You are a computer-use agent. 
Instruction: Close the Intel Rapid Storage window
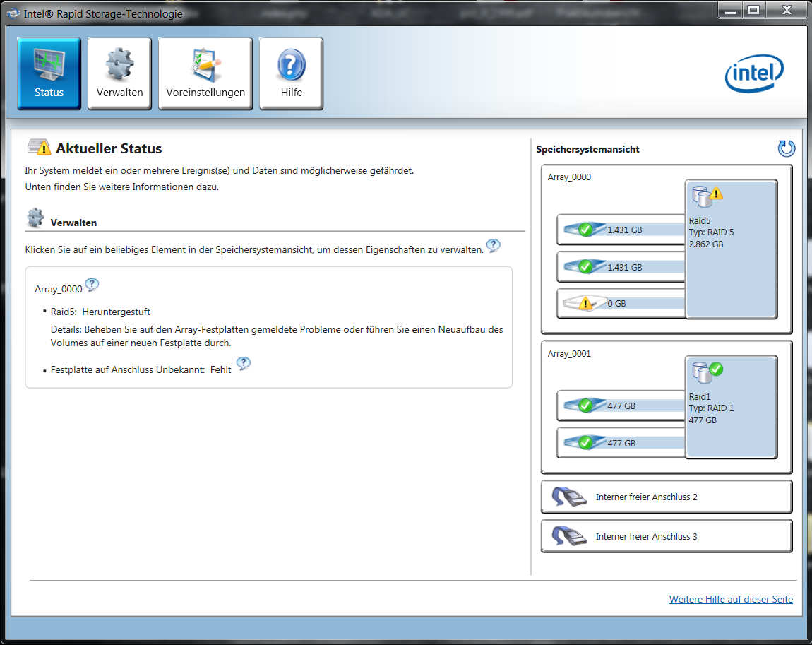(x=787, y=10)
